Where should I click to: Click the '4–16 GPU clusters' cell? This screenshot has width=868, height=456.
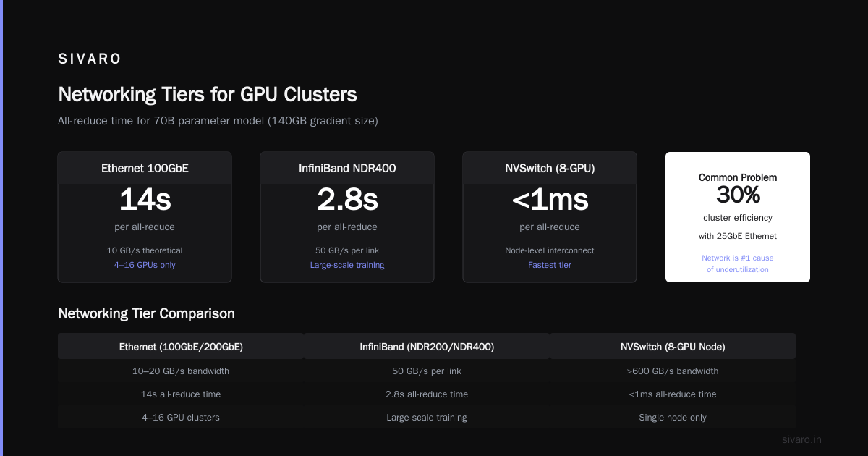(x=181, y=418)
